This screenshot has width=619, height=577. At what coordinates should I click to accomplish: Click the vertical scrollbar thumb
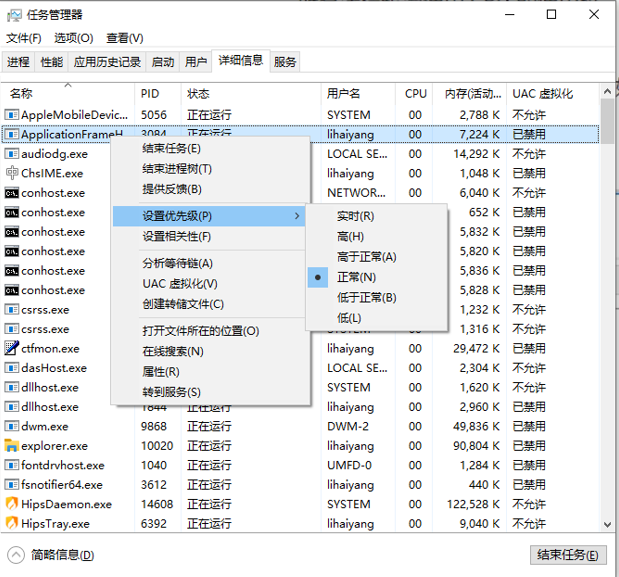point(608,122)
